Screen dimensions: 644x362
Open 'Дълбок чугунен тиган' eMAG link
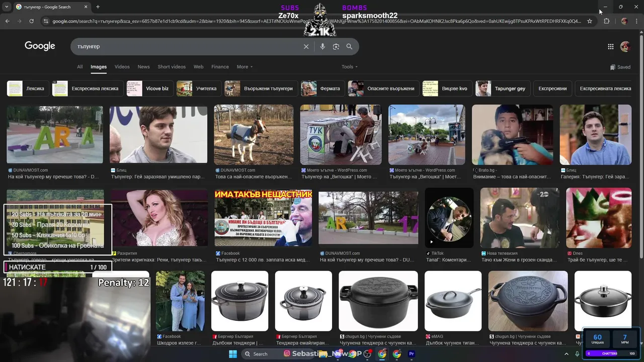tap(453, 343)
